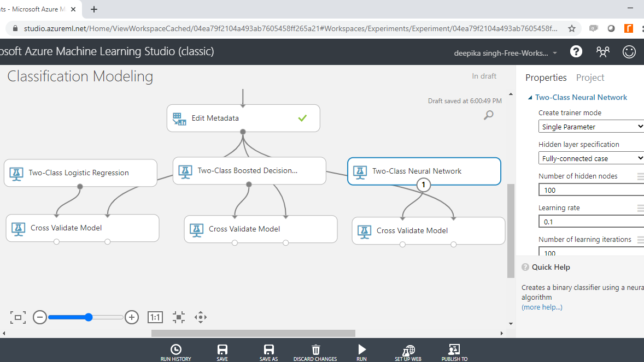The height and width of the screenshot is (362, 644).
Task: Click the Two-Class Neural Network module icon
Action: pos(360,171)
